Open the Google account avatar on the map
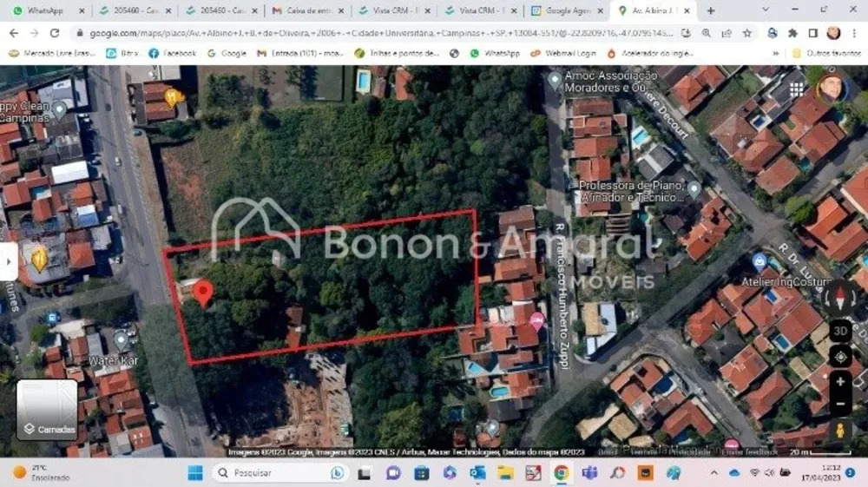The height and width of the screenshot is (487, 868). point(831,88)
